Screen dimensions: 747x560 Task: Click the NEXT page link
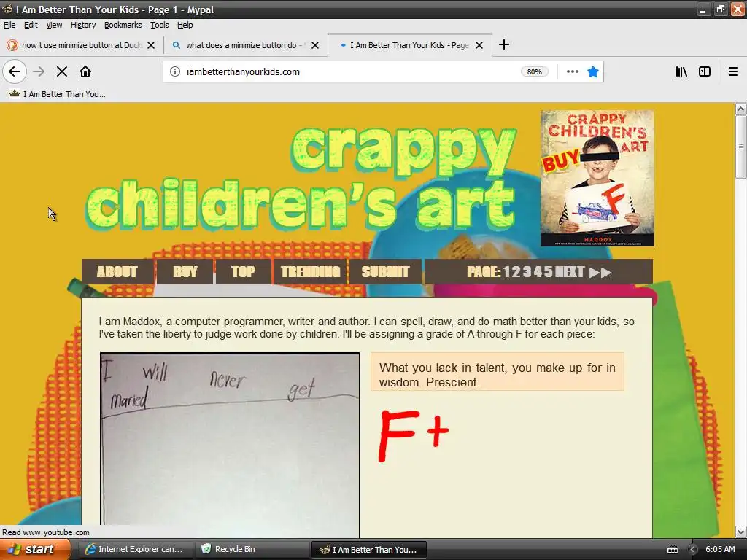pyautogui.click(x=569, y=272)
